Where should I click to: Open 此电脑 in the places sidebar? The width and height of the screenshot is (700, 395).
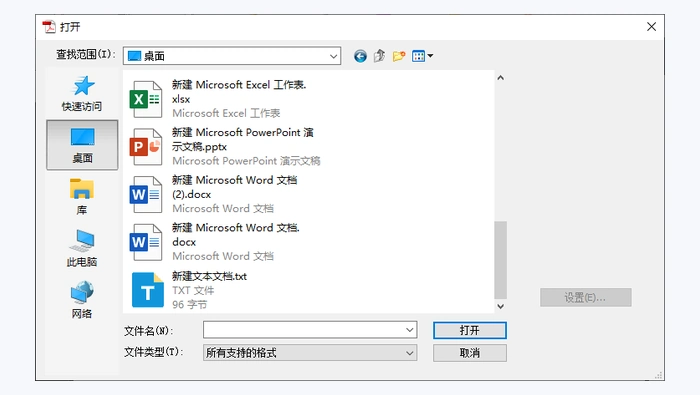(x=82, y=248)
